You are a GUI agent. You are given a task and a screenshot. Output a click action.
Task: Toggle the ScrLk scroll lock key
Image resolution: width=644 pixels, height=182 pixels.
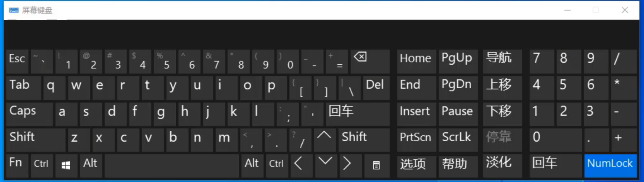(458, 140)
